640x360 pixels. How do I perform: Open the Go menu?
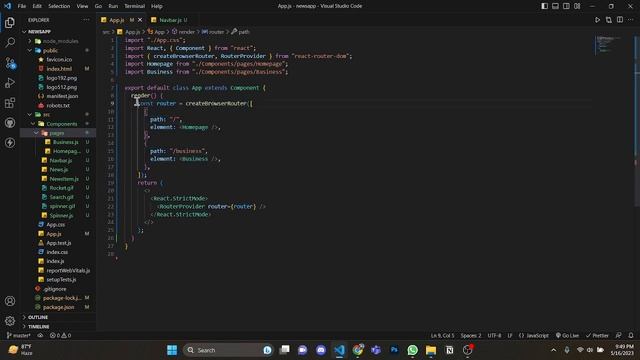[98, 6]
